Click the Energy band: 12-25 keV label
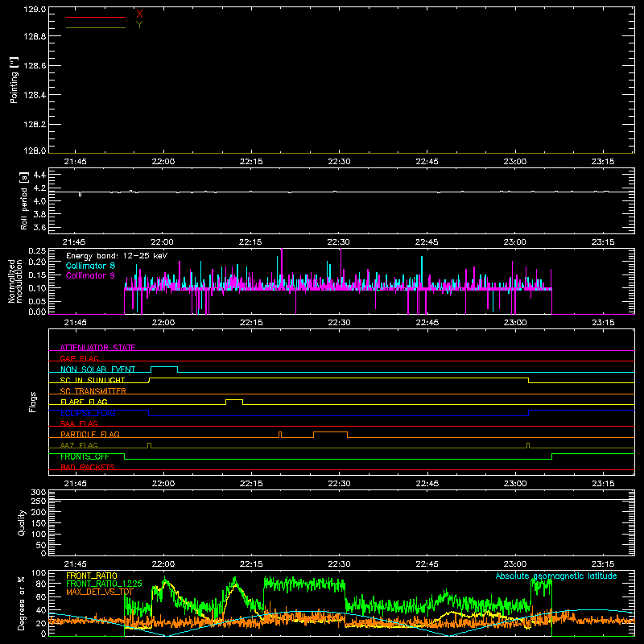Screen dimensions: 644x644 tap(117, 256)
